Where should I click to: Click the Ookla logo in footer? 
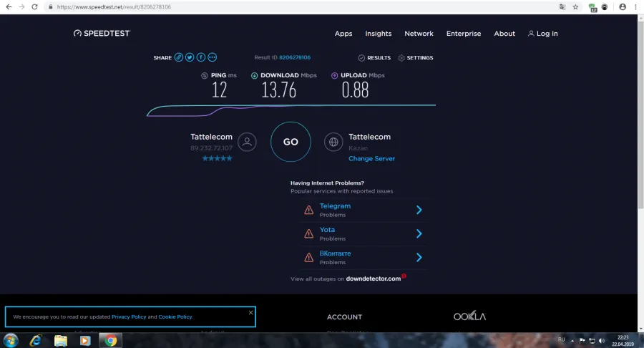click(x=469, y=316)
